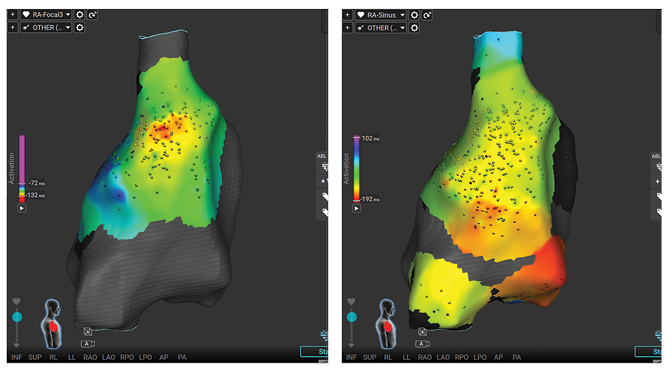Viewport: 667px width, 375px height.
Task: Open gear settings beside right OTHER dropdown
Action: (x=414, y=28)
